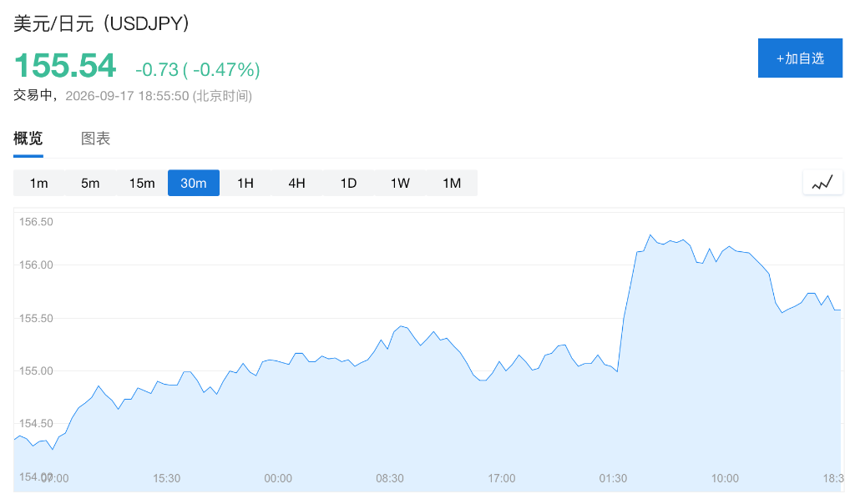The height and width of the screenshot is (504, 855).
Task: Set chart to 4H interval
Action: click(x=296, y=183)
